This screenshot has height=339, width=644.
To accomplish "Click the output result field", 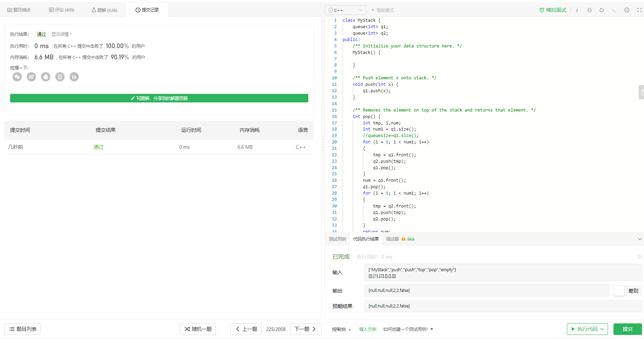I will point(486,291).
